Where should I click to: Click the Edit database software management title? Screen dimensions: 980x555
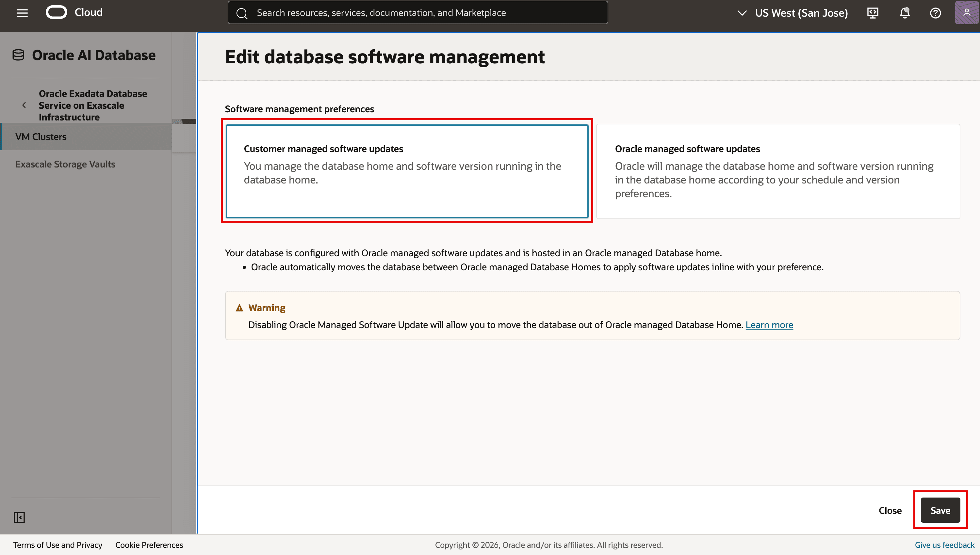[385, 57]
